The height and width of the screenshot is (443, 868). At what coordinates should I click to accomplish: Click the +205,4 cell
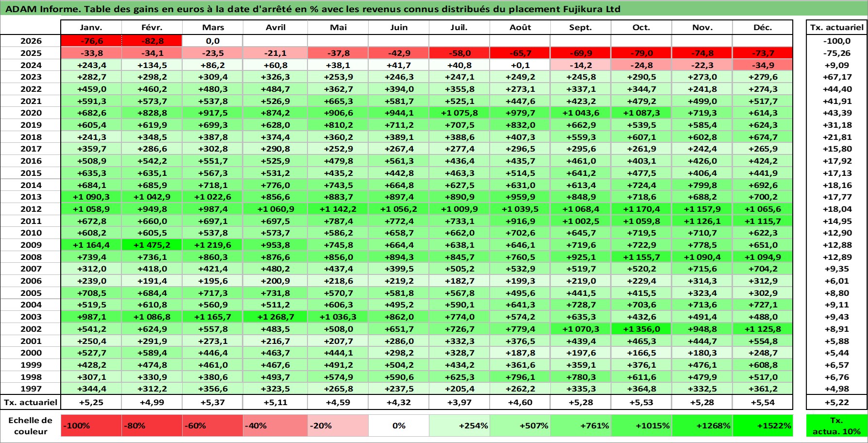(x=459, y=389)
